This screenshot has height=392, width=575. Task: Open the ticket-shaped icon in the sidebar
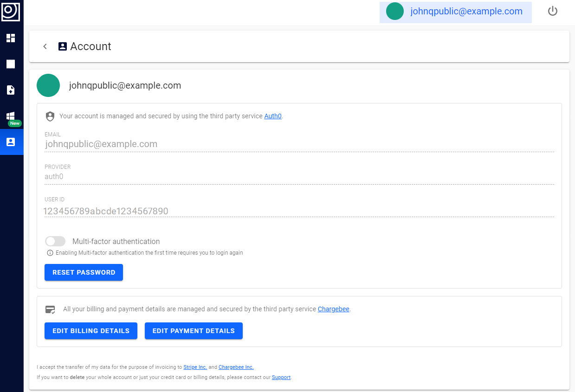coord(11,64)
